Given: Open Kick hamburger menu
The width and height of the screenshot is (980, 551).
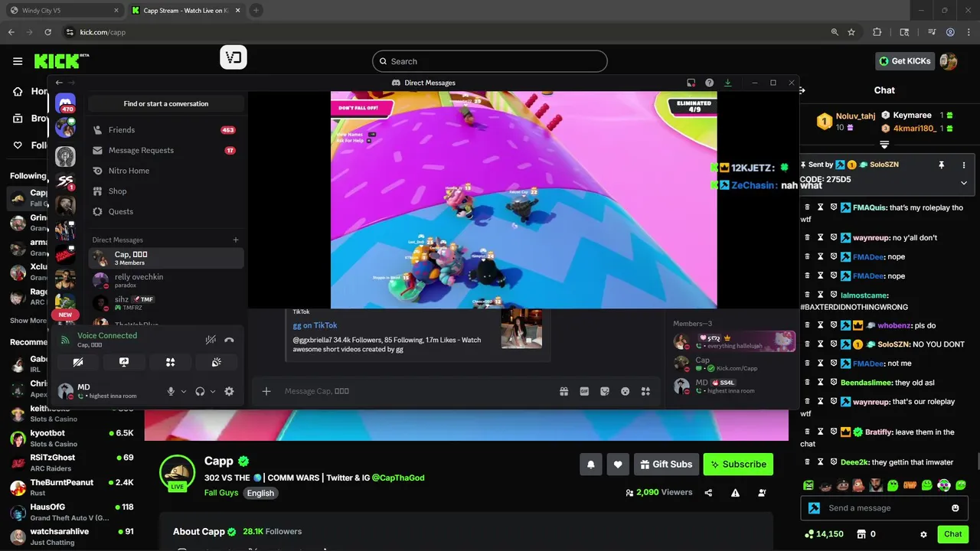Looking at the screenshot, I should coord(18,61).
